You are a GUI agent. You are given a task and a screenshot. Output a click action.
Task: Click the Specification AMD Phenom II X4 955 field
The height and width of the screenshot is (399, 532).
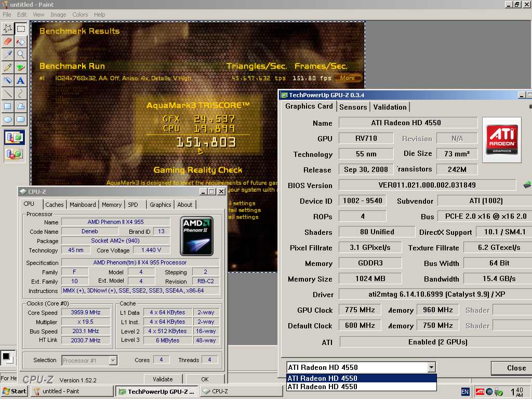click(x=140, y=262)
